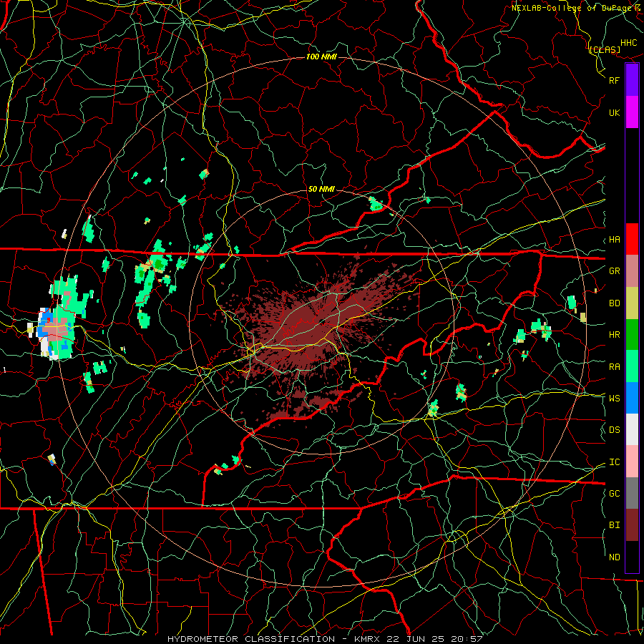Select the GR dusty pink legend swatch

pyautogui.click(x=632, y=271)
